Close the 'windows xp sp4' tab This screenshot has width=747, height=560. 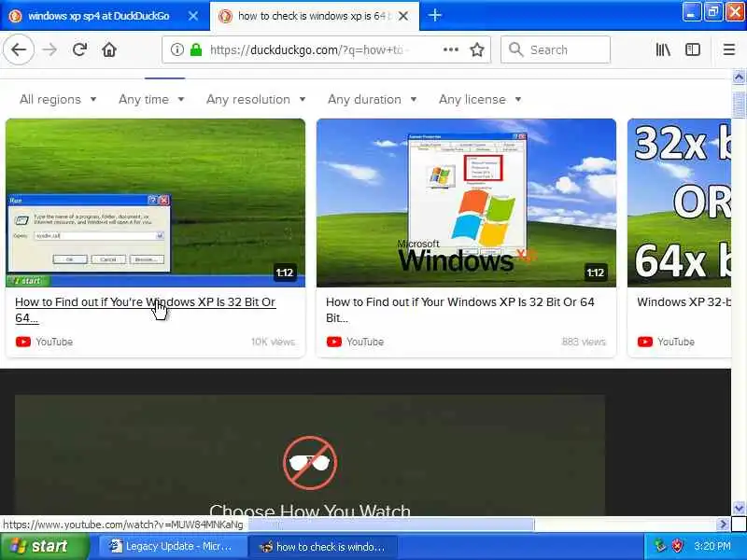tap(193, 16)
